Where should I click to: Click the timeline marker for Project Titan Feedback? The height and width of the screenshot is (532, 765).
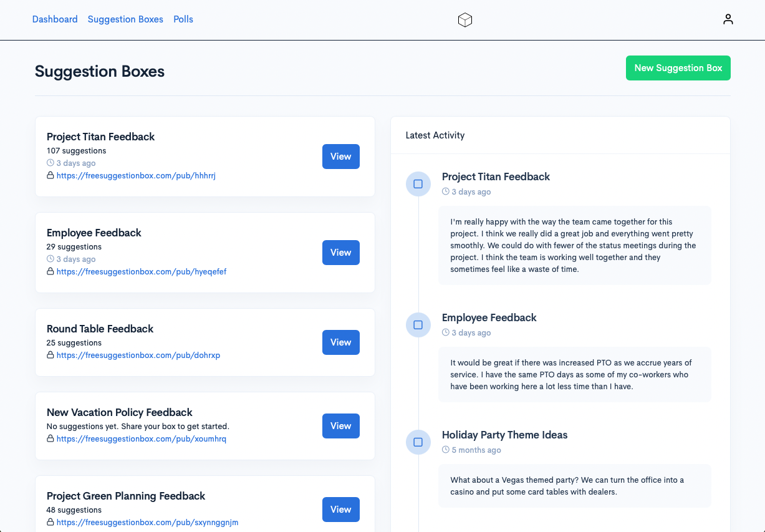[418, 184]
